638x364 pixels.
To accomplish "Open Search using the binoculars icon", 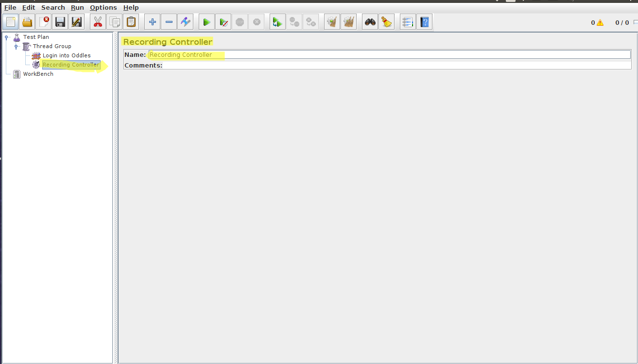I will [370, 22].
